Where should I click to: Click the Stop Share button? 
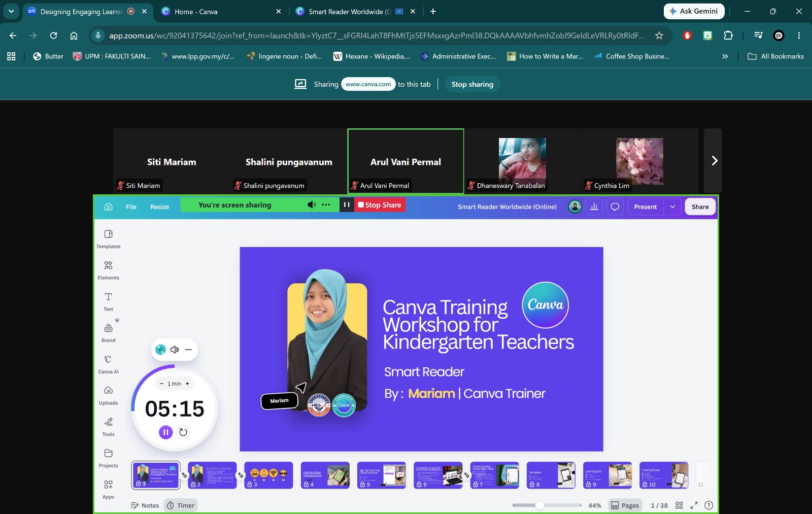[x=380, y=205]
